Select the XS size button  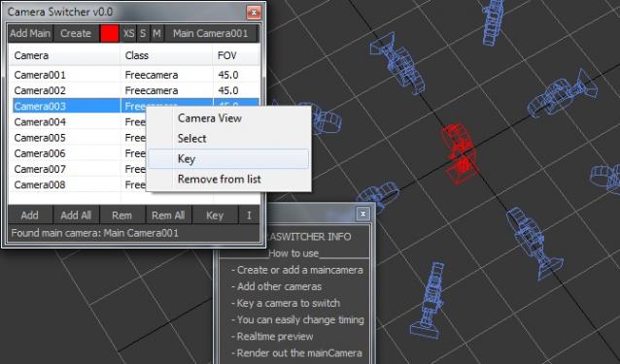tap(129, 34)
